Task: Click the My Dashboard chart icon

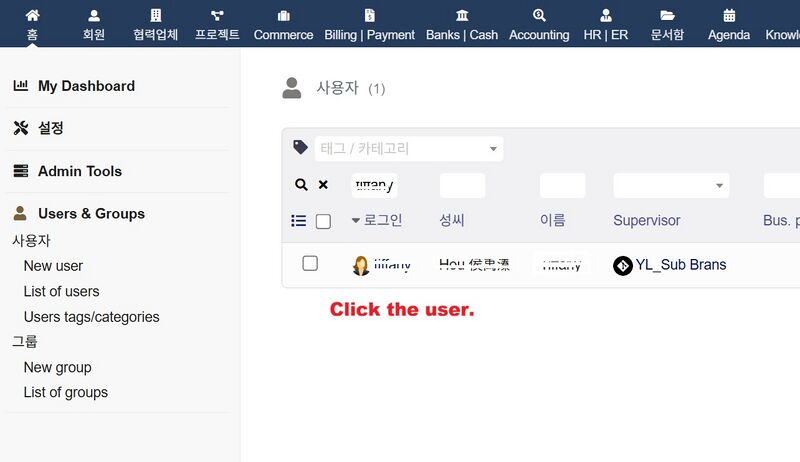Action: coord(20,85)
